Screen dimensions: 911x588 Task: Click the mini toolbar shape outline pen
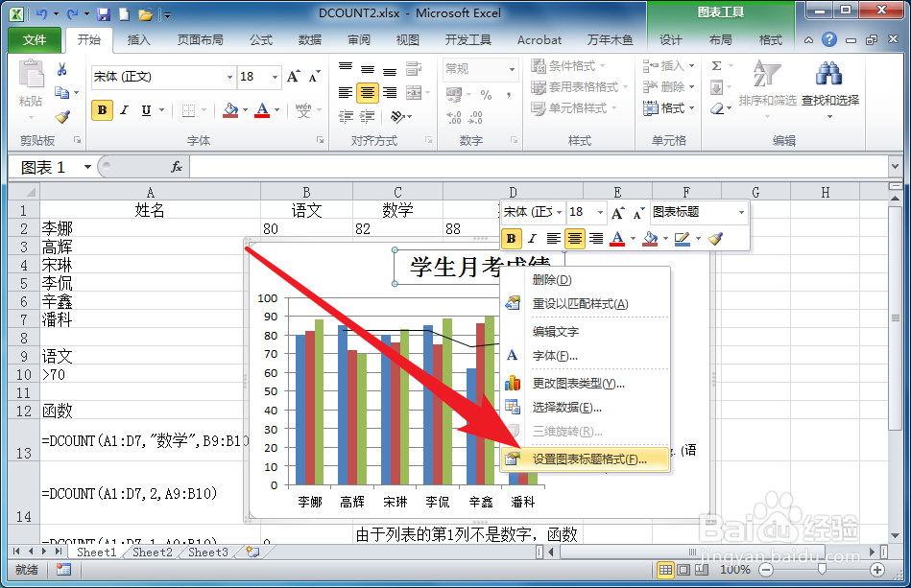(x=683, y=238)
